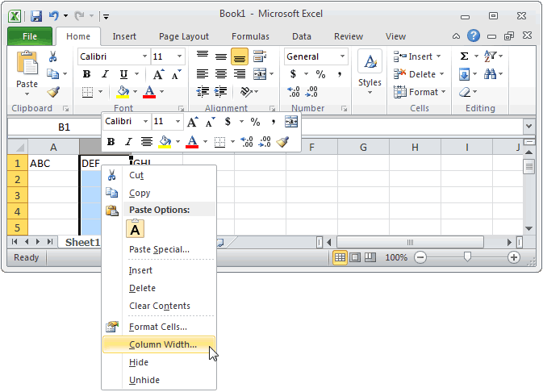This screenshot has width=543, height=392.
Task: Click the Format Painter brush in Clipboard group
Action: [x=53, y=92]
